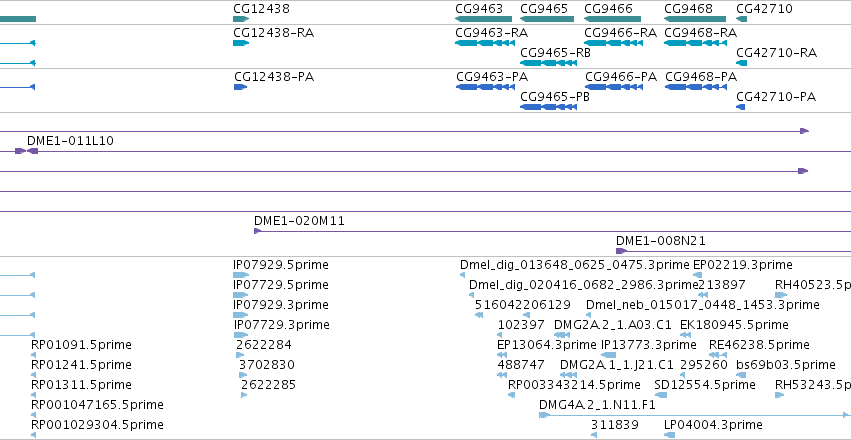The image size is (851, 440).
Task: Click transcript CG9463-RA glyph
Action: click(x=485, y=43)
